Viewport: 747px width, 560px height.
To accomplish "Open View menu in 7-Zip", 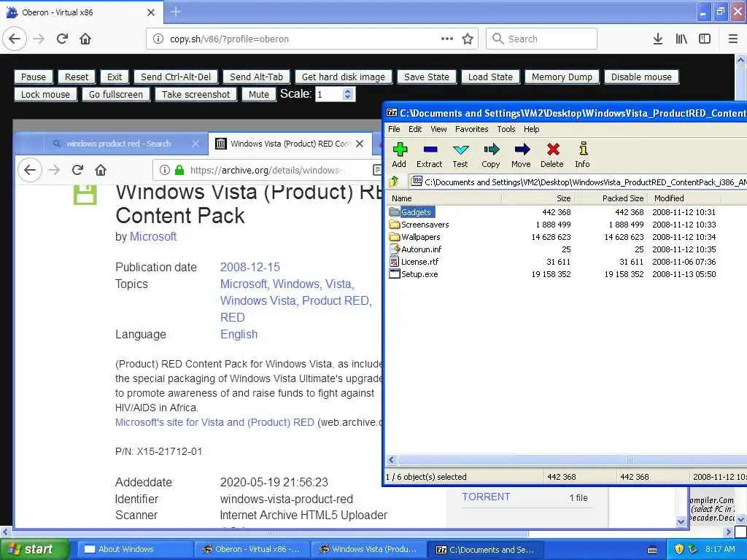I will pos(438,129).
